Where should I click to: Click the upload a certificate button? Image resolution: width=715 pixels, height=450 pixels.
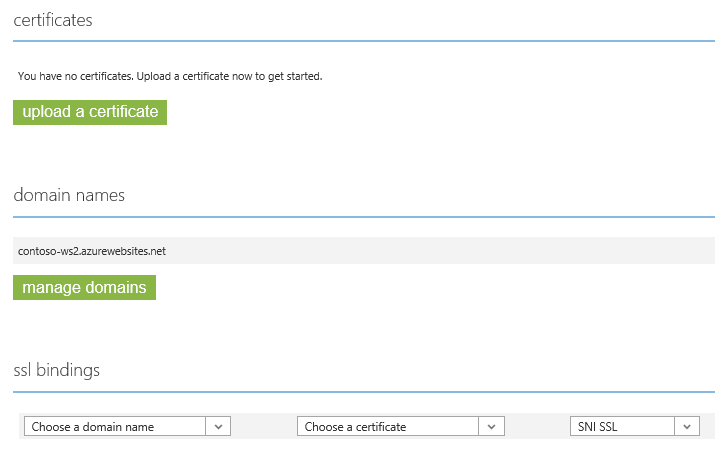(x=90, y=112)
